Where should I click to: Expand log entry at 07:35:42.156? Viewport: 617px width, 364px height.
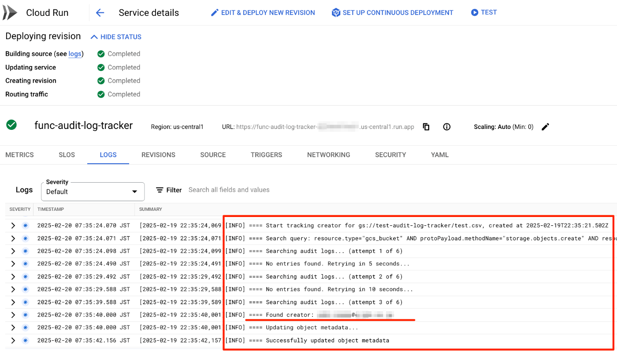pos(13,340)
